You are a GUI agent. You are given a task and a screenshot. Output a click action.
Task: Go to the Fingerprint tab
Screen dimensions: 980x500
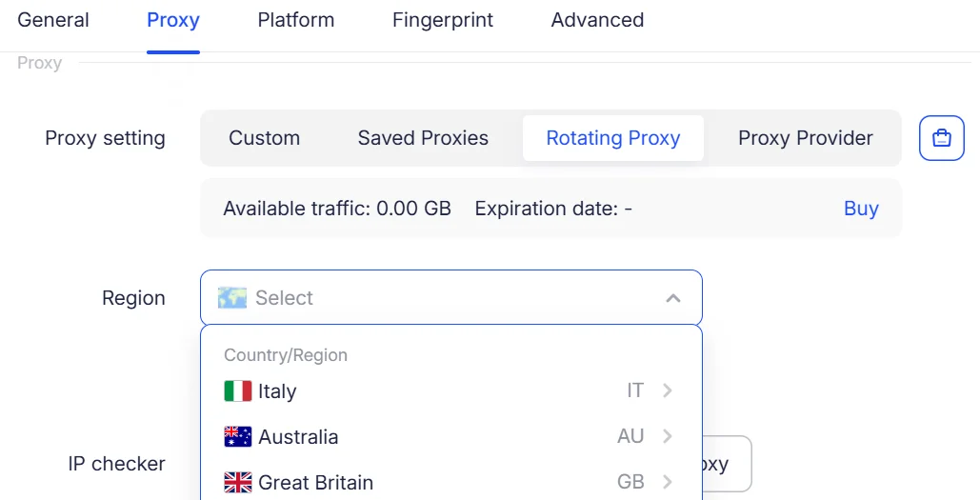[x=443, y=20]
